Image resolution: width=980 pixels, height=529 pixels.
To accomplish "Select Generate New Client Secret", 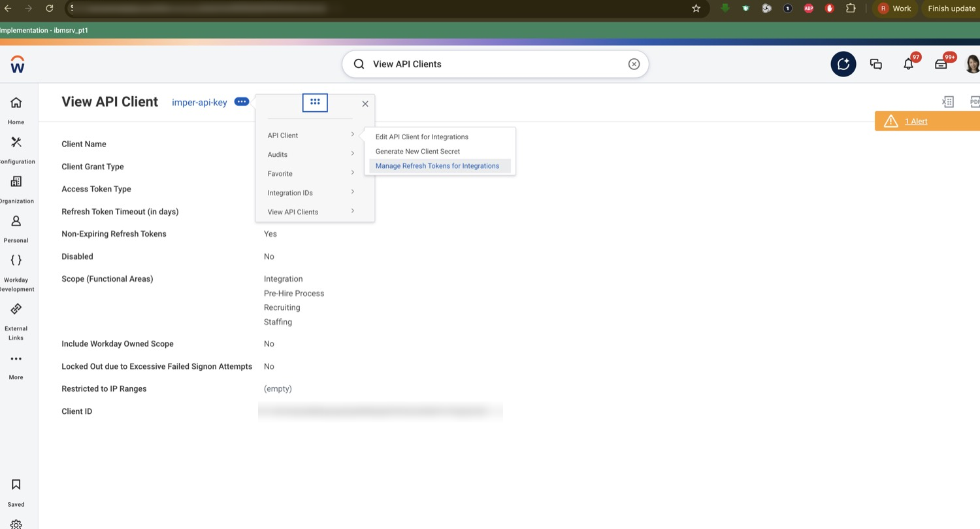I will click(417, 151).
